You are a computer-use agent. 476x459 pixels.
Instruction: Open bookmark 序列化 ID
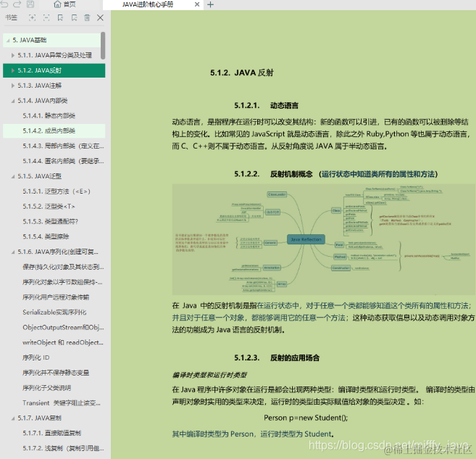[36, 357]
